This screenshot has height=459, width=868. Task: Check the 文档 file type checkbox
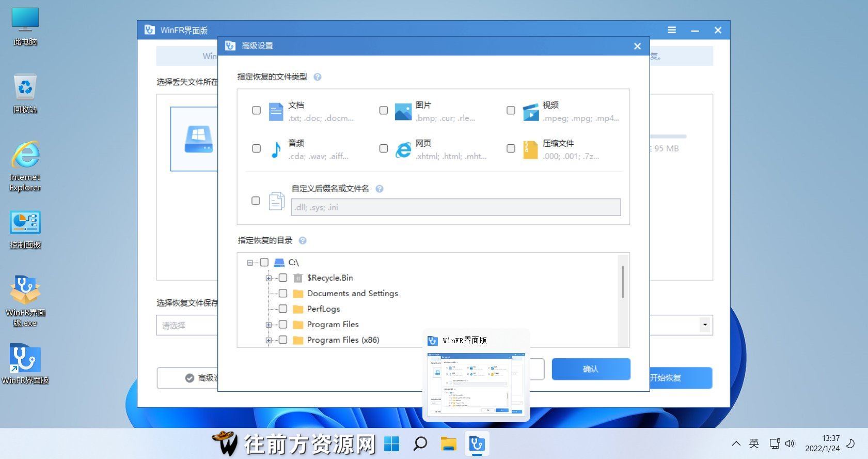click(x=256, y=110)
